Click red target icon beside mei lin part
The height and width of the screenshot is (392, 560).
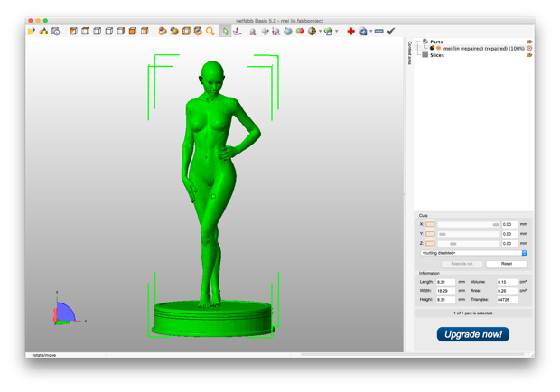point(529,48)
